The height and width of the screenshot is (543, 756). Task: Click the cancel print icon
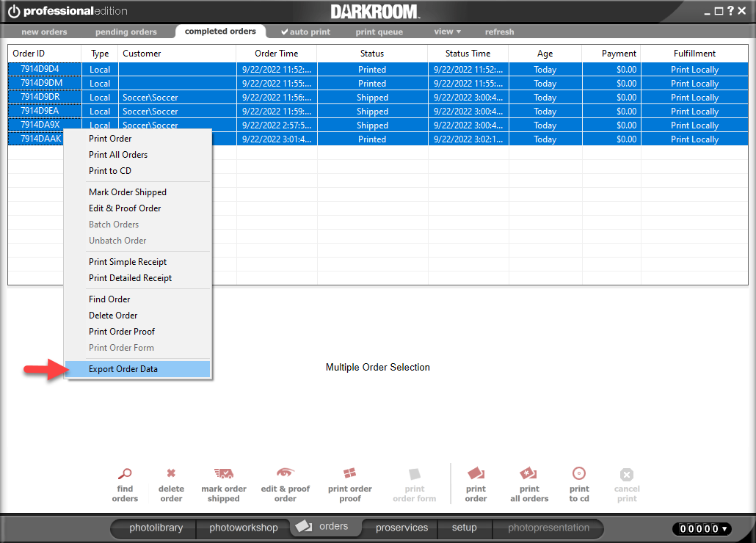pos(627,475)
